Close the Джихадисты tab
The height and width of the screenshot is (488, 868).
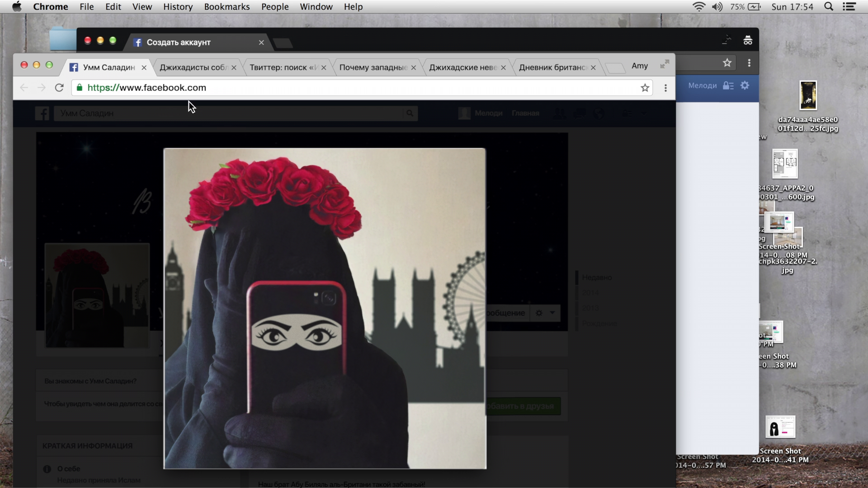(234, 68)
